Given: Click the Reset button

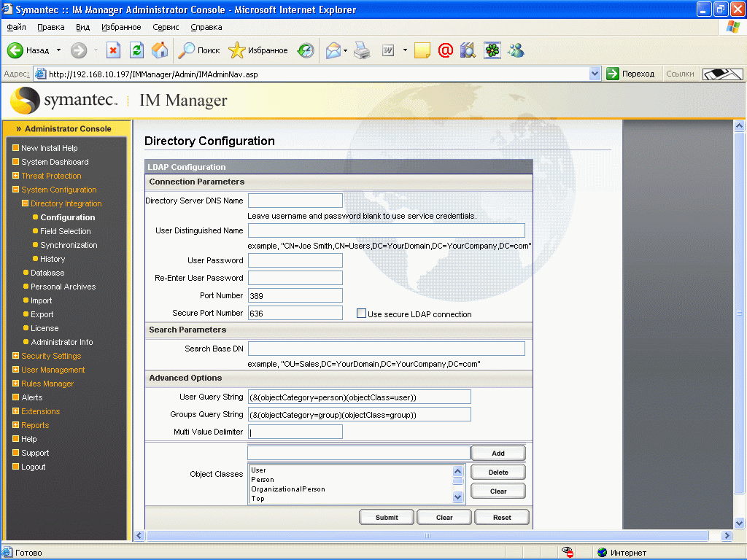Looking at the screenshot, I should 502,517.
